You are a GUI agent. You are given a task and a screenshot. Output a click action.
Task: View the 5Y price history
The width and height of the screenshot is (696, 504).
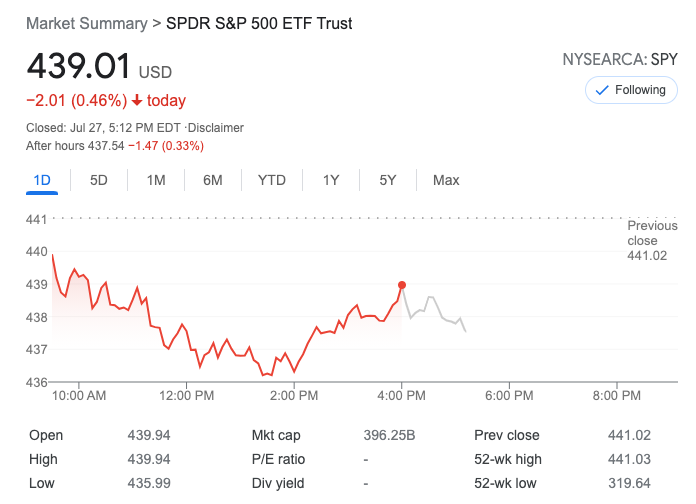point(388,180)
